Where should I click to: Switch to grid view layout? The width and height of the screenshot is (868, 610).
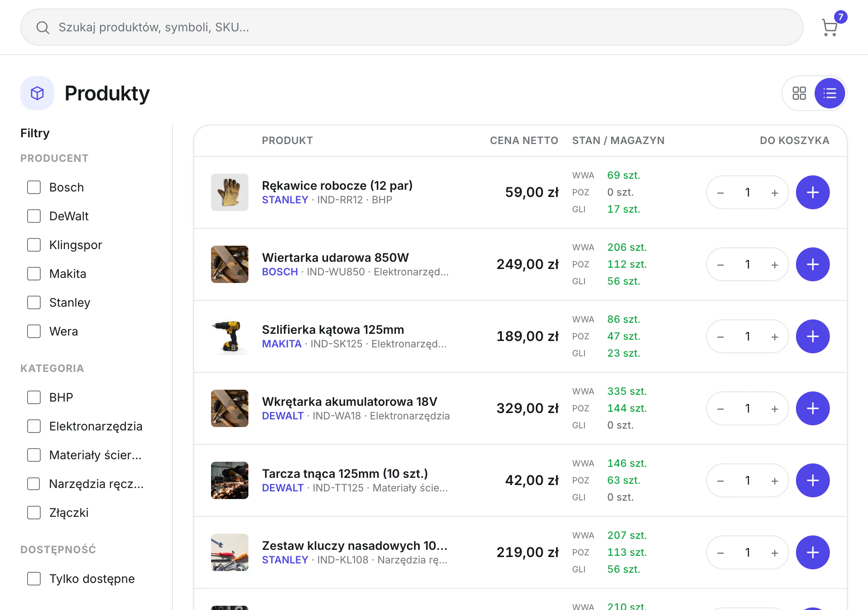(x=799, y=93)
